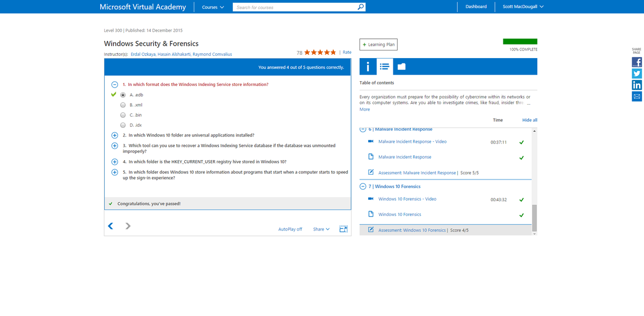Click 'Congratulations, you've passed!' message

149,204
